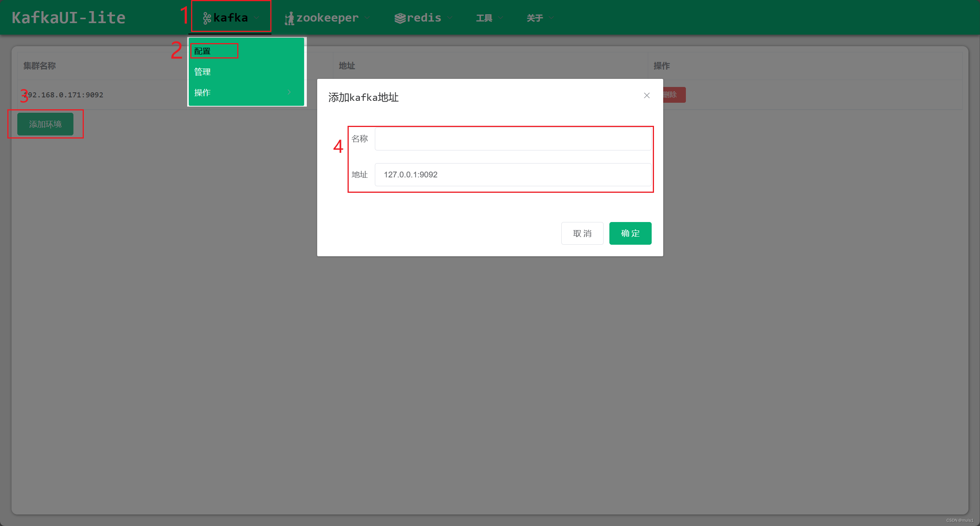
Task: Open the zookeeper menu
Action: pyautogui.click(x=327, y=17)
